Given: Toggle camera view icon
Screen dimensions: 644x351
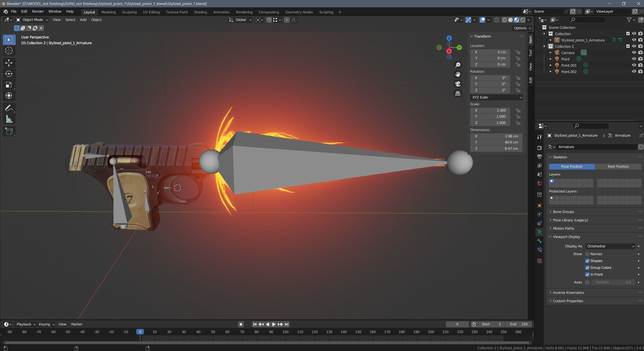Looking at the screenshot, I should pos(458,84).
